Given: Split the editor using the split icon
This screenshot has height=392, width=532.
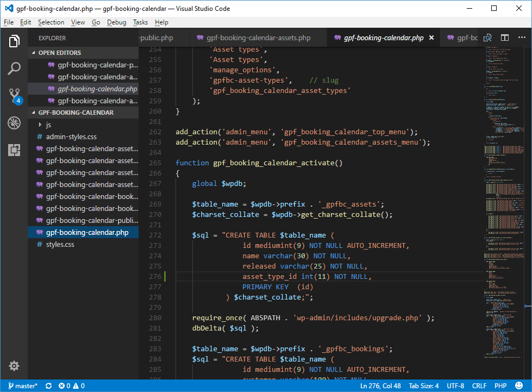Looking at the screenshot, I should 505,38.
